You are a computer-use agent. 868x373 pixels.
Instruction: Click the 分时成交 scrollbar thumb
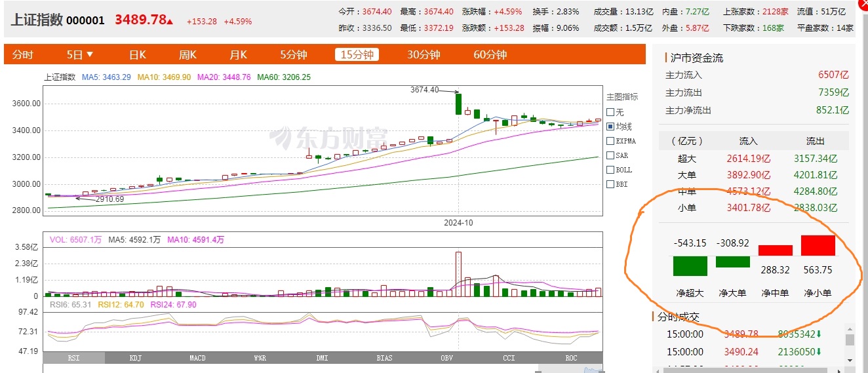[850, 340]
